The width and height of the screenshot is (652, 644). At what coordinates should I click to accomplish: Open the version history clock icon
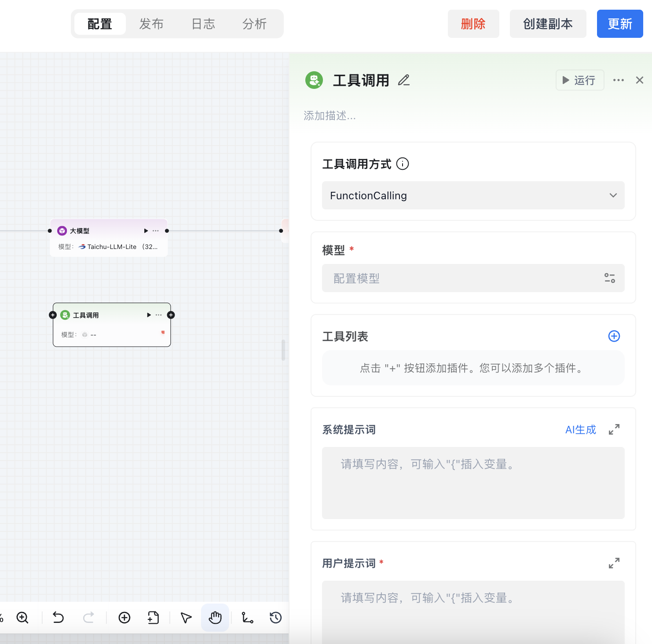coord(275,618)
